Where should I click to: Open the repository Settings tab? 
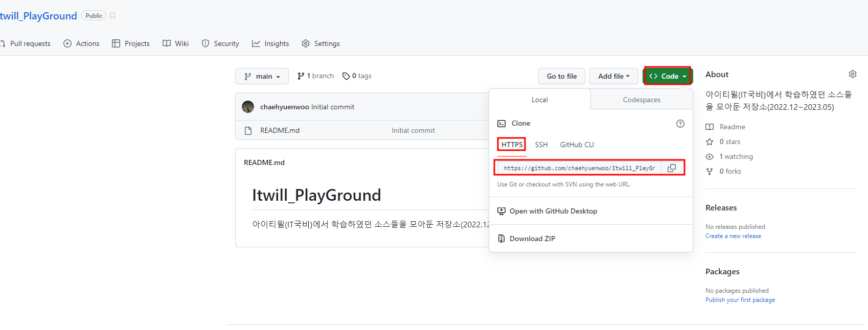point(321,43)
